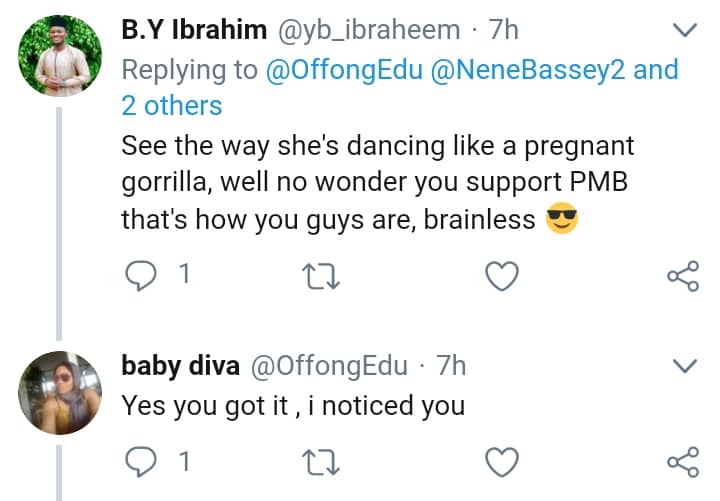Share B.Y Ibrahim's tweet
Viewport: 720px width, 501px height.
[682, 276]
